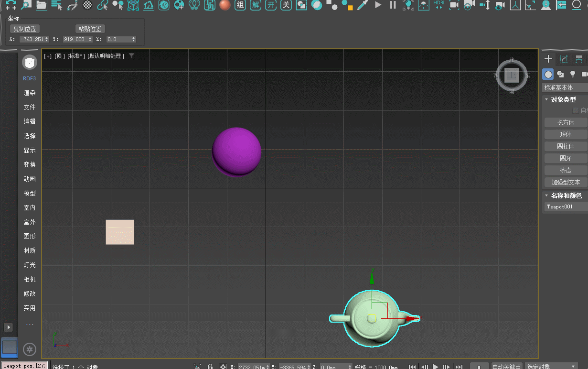The height and width of the screenshot is (369, 588).
Task: Click the 解 ungroup icon
Action: pos(257,5)
